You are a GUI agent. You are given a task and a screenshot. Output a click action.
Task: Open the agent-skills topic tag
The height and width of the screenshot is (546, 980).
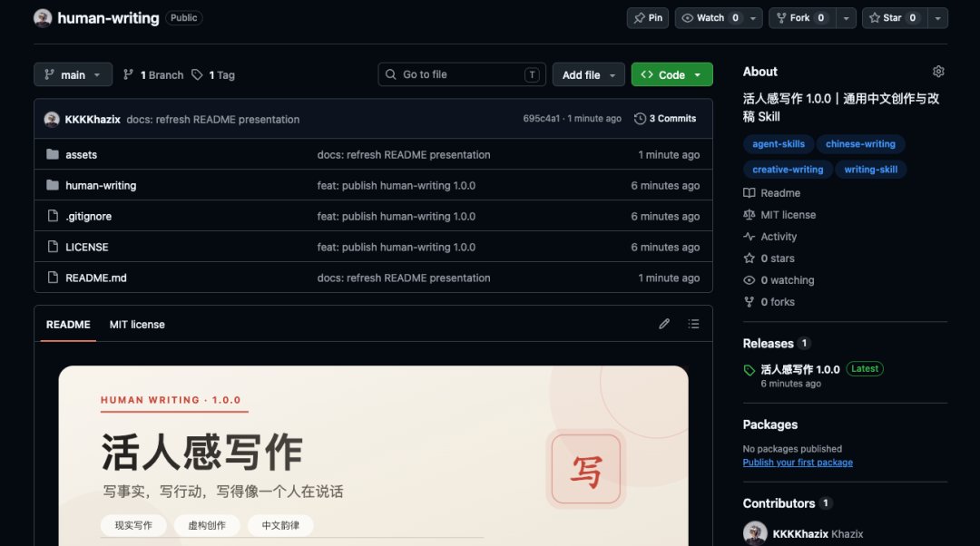(x=779, y=143)
